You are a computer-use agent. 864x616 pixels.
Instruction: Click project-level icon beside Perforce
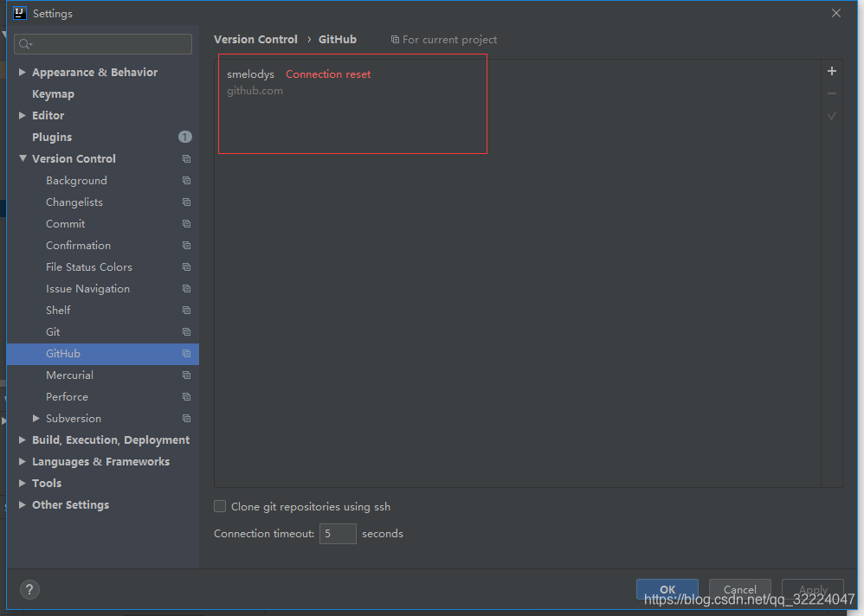tap(186, 396)
